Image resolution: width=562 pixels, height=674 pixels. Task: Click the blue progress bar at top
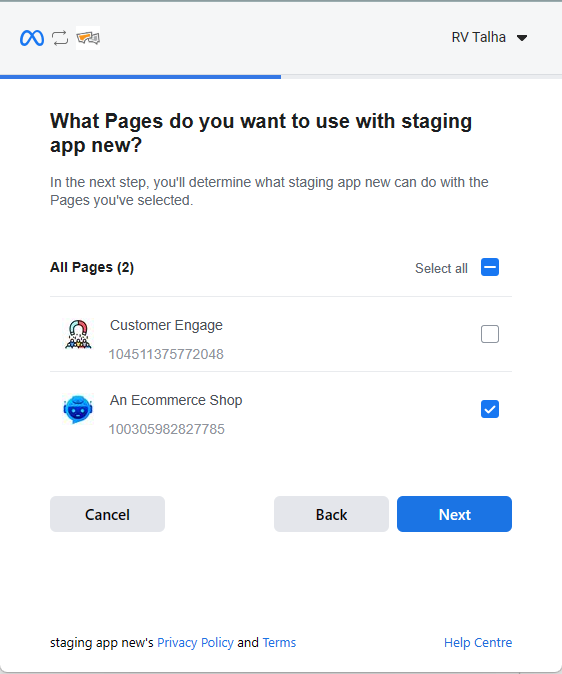pyautogui.click(x=141, y=77)
